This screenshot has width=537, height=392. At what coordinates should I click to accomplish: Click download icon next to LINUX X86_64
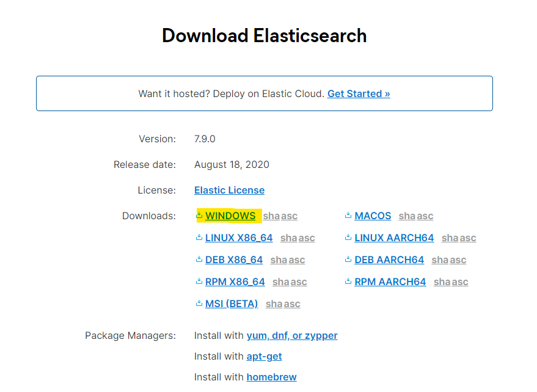click(199, 238)
